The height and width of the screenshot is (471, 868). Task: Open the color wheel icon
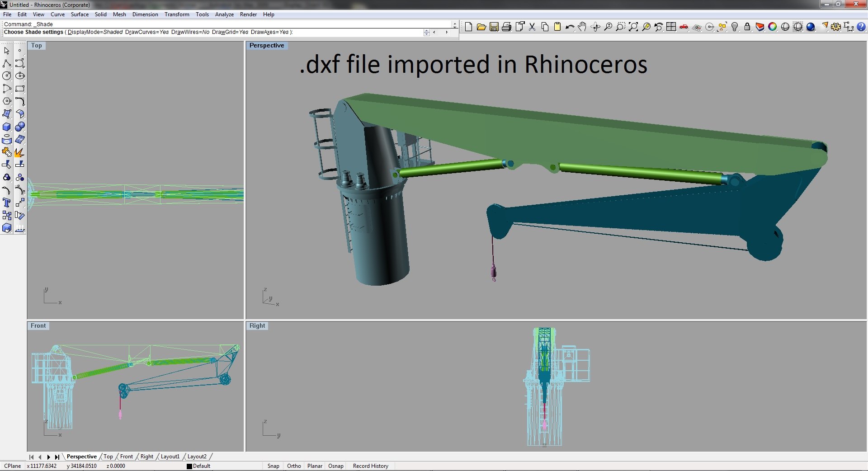773,27
